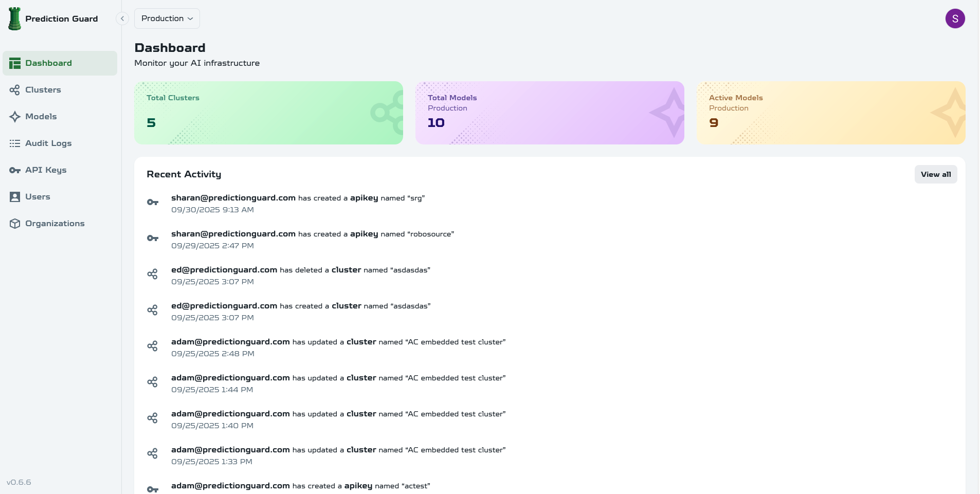980x494 pixels.
Task: Go to the Clusters page
Action: point(43,90)
